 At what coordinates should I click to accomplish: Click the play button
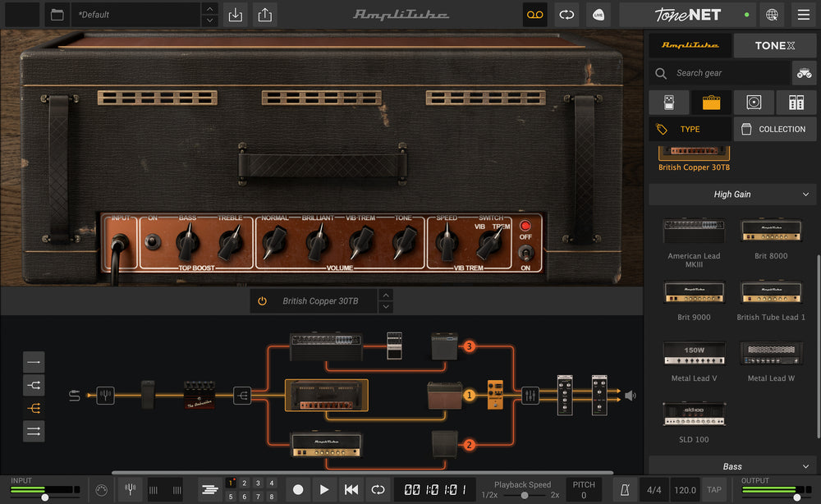click(324, 490)
